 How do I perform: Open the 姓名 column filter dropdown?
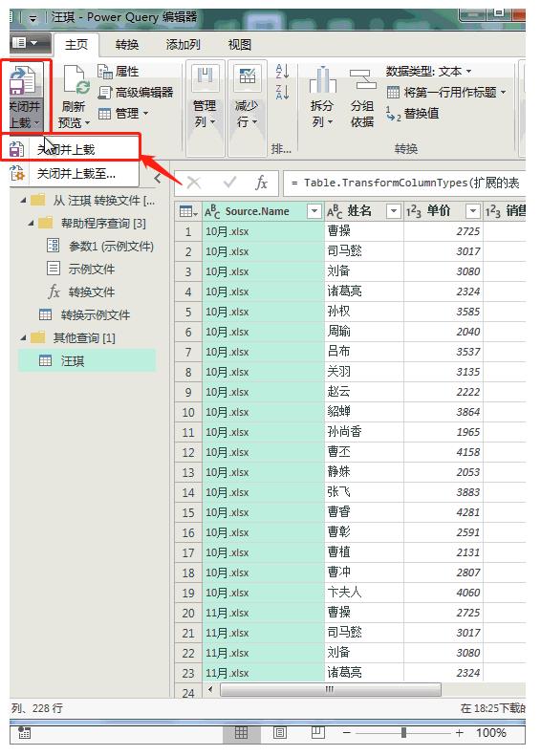point(394,211)
